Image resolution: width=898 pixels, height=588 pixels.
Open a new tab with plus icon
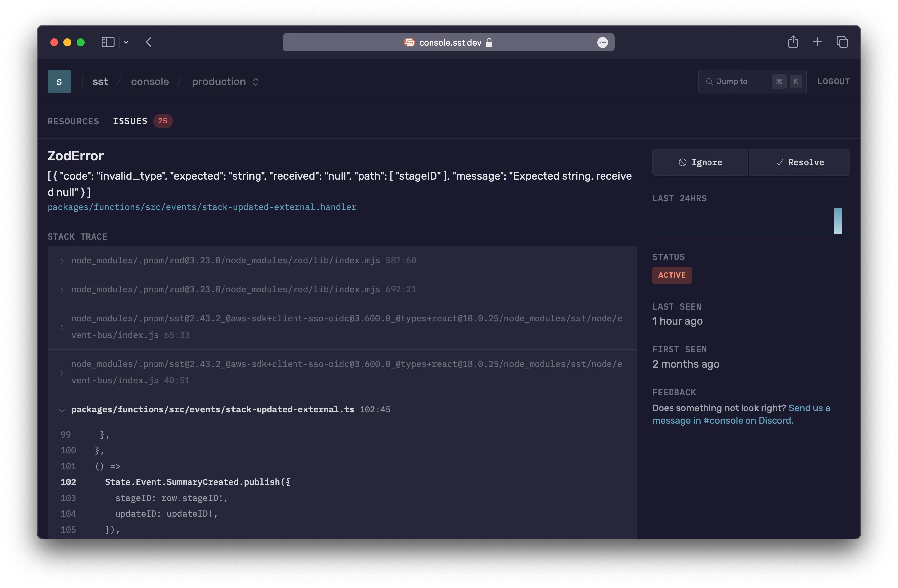817,42
